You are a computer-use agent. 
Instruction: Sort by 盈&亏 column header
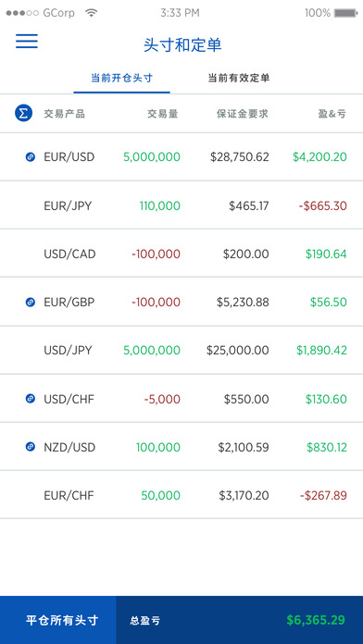point(332,114)
